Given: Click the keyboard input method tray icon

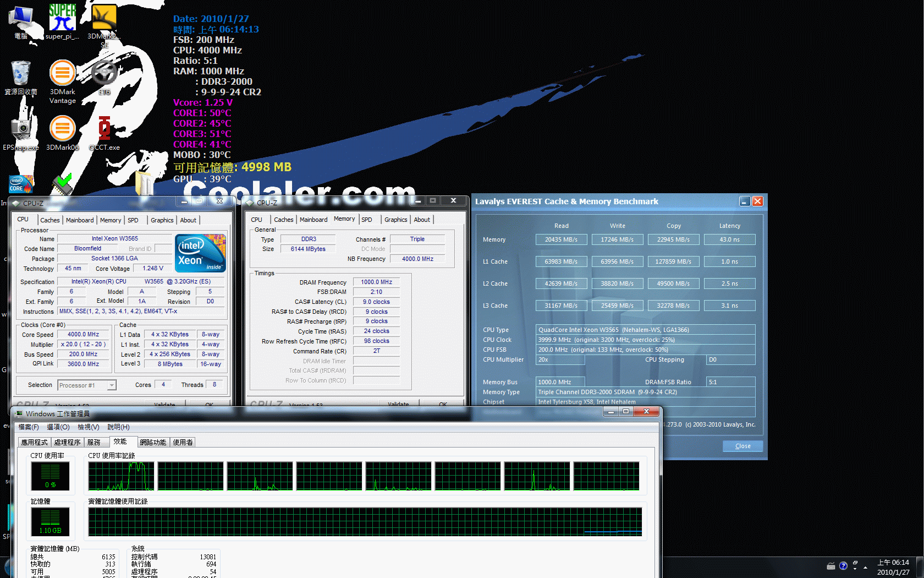Looking at the screenshot, I should click(x=831, y=566).
